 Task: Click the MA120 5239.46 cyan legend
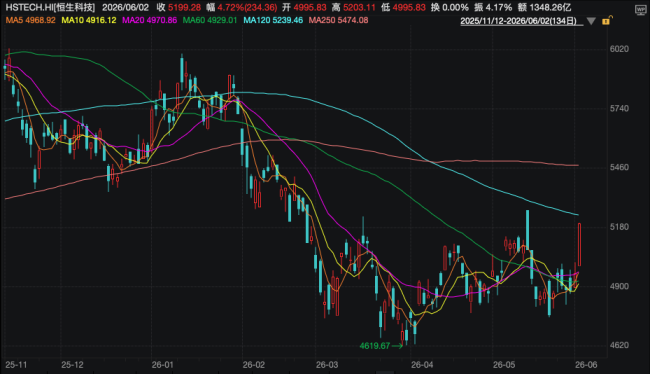[x=273, y=20]
